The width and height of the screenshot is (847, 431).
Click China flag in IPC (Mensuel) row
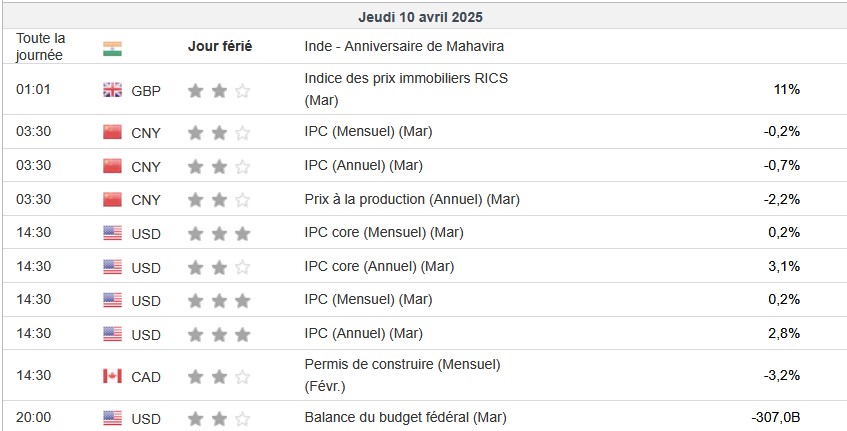(x=112, y=132)
